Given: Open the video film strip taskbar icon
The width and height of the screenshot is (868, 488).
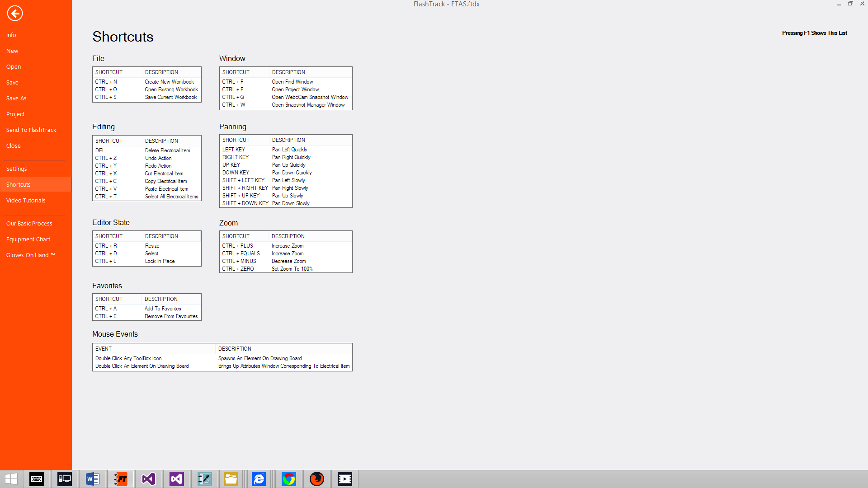Looking at the screenshot, I should [345, 479].
